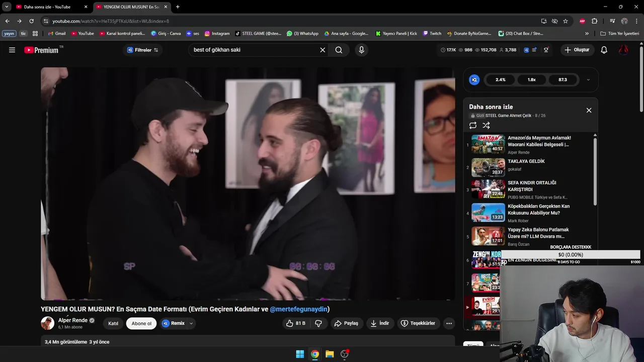Screen dimensions: 644x362
Task: Click the blue vidIQ logo in stats panel
Action: pyautogui.click(x=474, y=79)
